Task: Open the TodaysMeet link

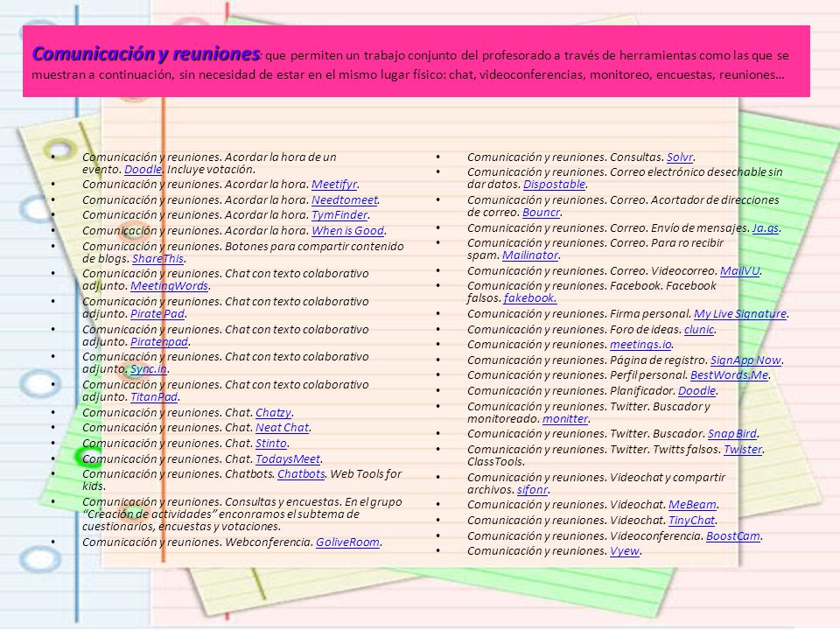Action: (x=288, y=458)
